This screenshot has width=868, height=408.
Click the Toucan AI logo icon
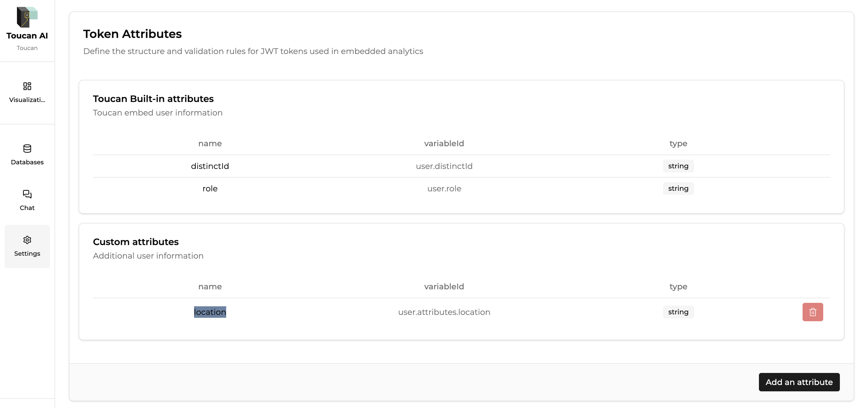click(x=27, y=17)
